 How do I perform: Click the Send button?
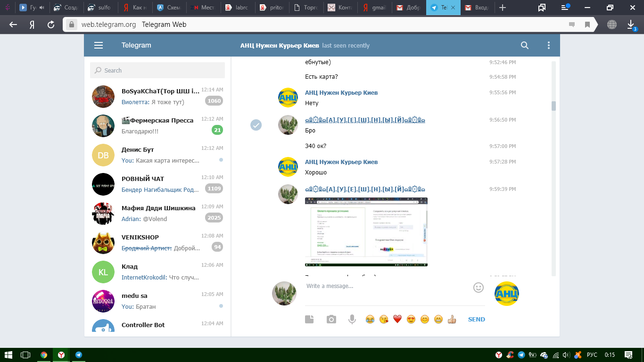[476, 320]
